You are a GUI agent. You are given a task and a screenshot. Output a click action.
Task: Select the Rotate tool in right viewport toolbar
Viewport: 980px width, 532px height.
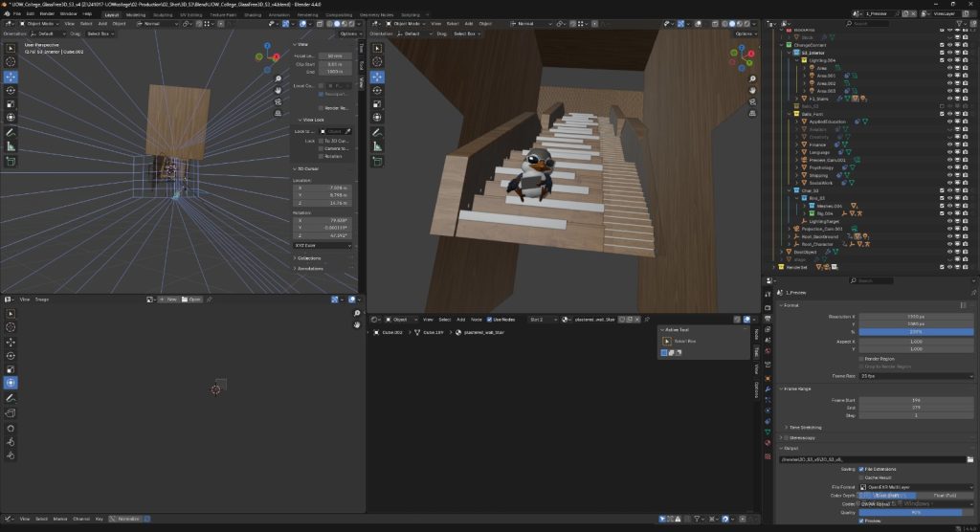(377, 90)
